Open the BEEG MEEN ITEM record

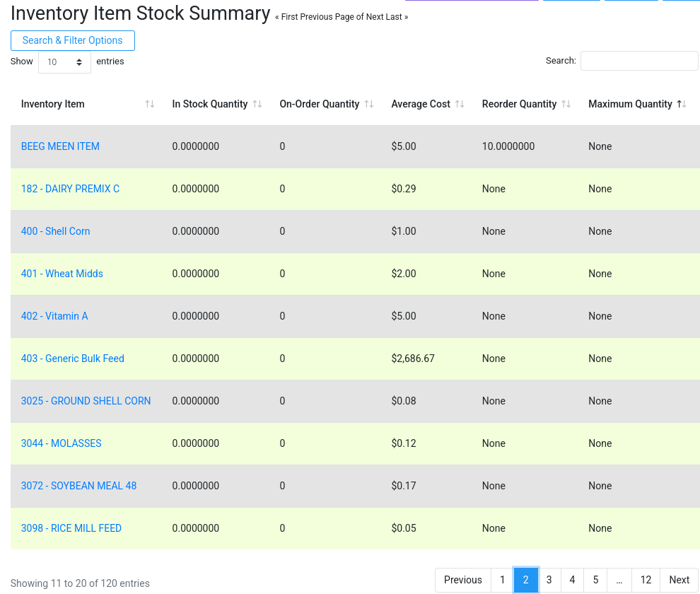click(x=60, y=146)
